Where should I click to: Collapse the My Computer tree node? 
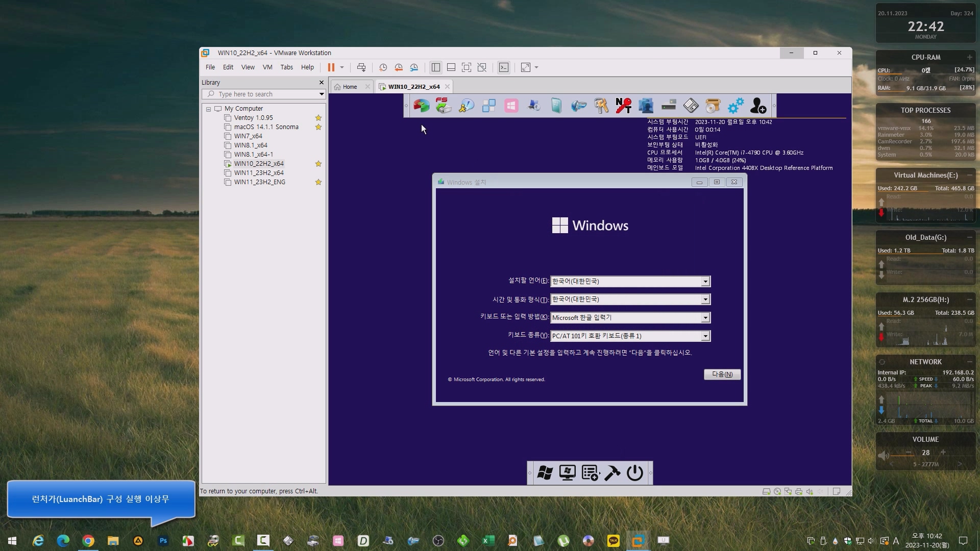[208, 109]
